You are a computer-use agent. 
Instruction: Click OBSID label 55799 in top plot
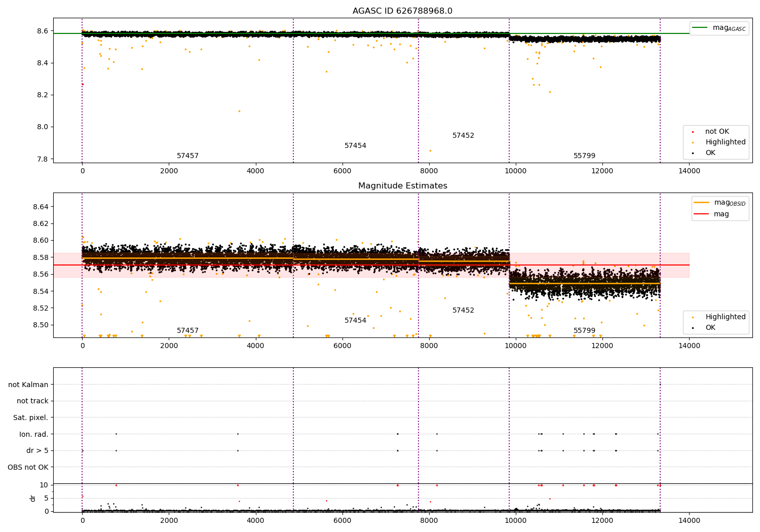point(584,156)
